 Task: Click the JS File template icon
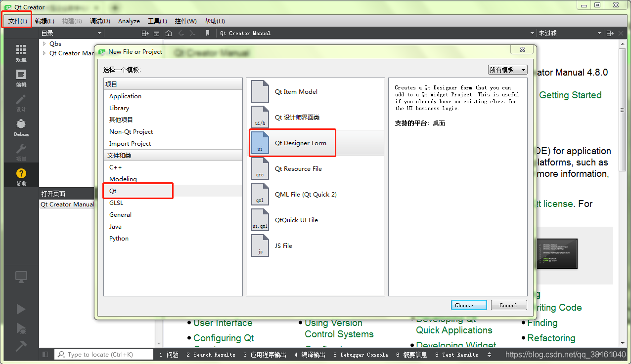[260, 245]
